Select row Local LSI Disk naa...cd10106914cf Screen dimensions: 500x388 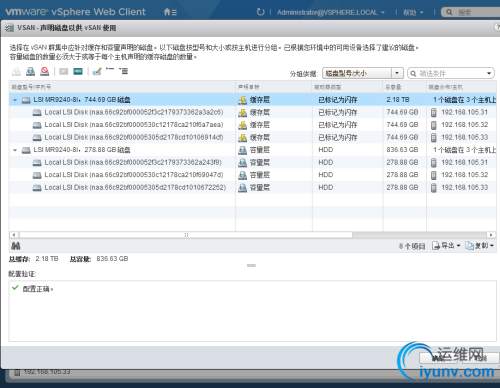tap(253, 137)
